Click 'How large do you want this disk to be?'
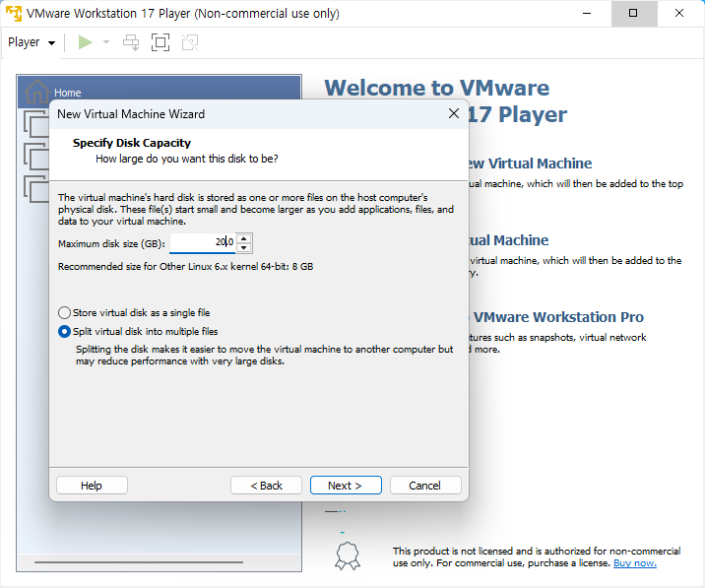 pyautogui.click(x=187, y=159)
